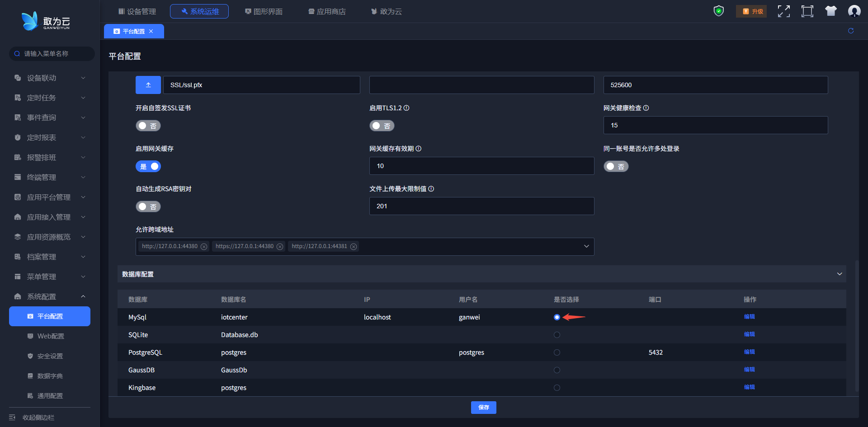The image size is (868, 427).
Task: Turn off the 启用网关缓存 switch
Action: tap(148, 166)
